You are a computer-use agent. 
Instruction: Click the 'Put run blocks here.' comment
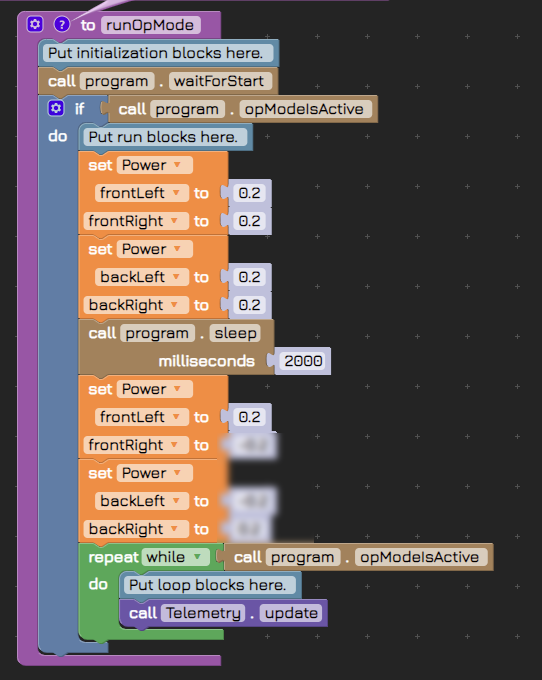(165, 137)
